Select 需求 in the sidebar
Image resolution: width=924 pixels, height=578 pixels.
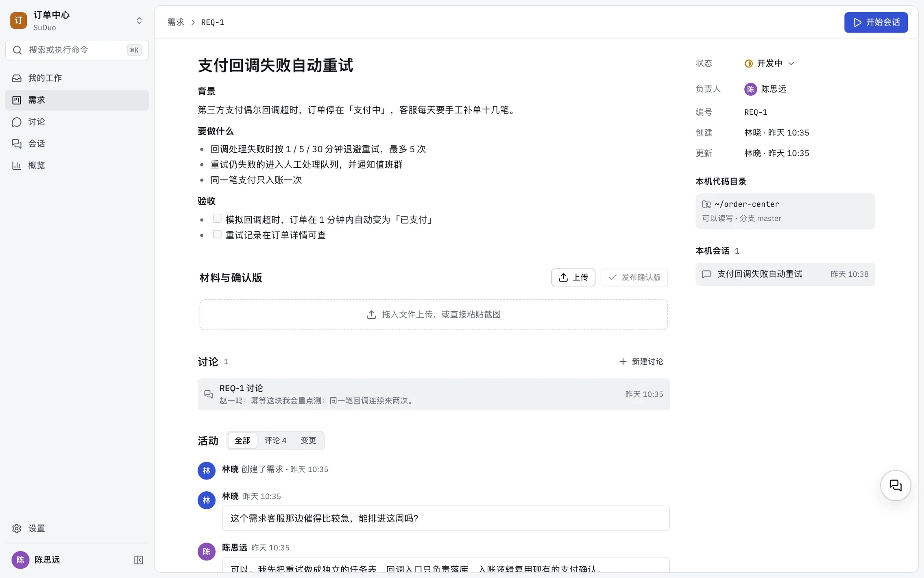coord(77,100)
